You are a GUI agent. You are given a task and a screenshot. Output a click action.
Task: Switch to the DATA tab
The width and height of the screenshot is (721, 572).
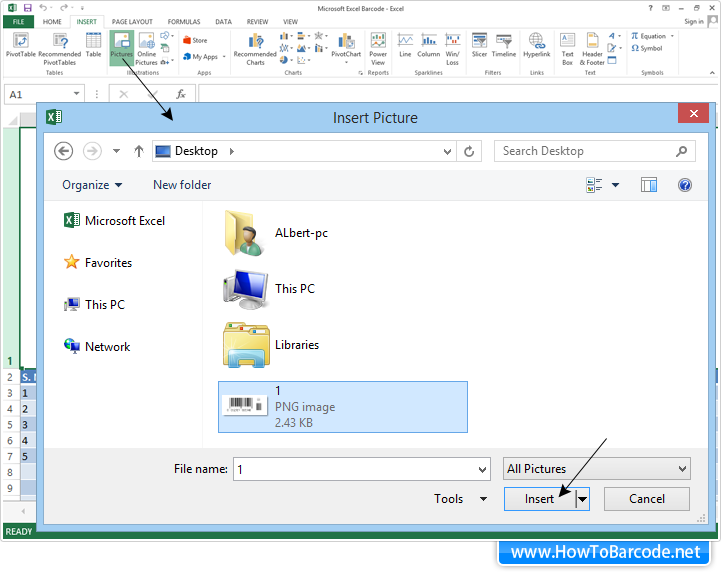click(223, 22)
